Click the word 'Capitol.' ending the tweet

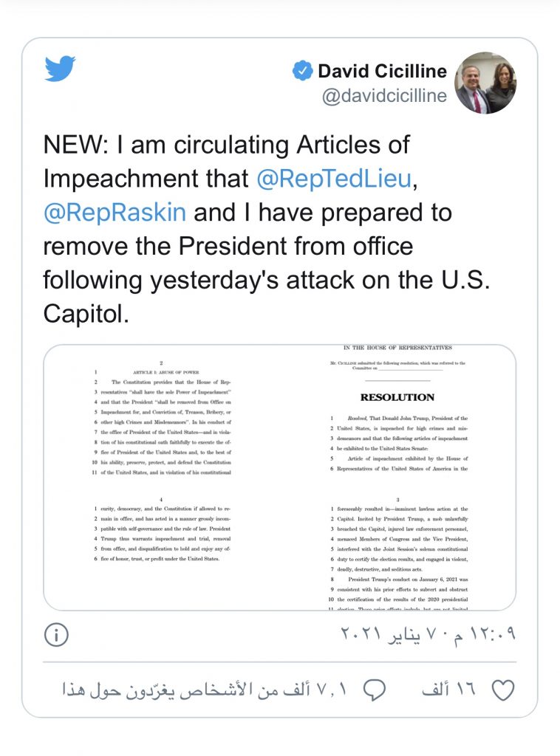coord(86,314)
